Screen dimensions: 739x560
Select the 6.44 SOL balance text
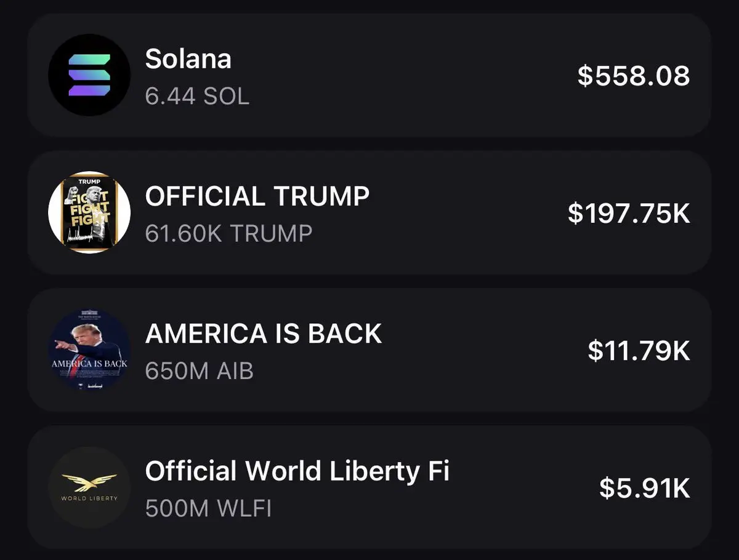click(x=198, y=96)
